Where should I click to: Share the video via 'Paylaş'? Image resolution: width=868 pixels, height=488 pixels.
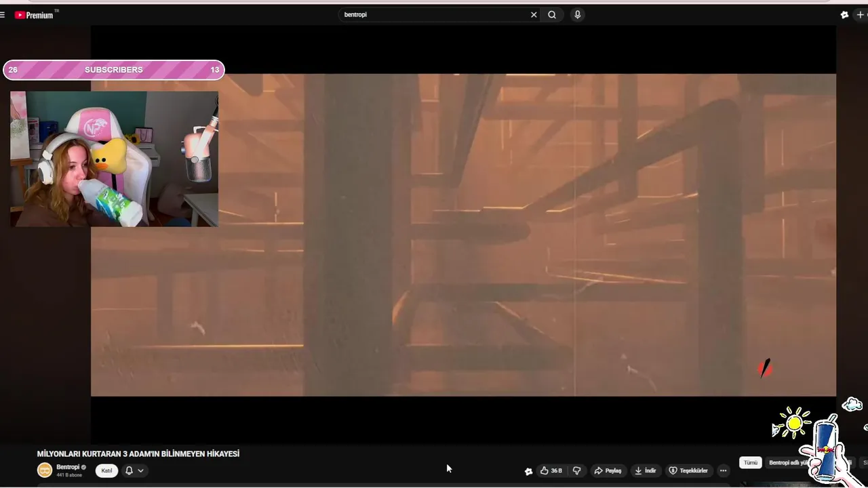point(608,470)
